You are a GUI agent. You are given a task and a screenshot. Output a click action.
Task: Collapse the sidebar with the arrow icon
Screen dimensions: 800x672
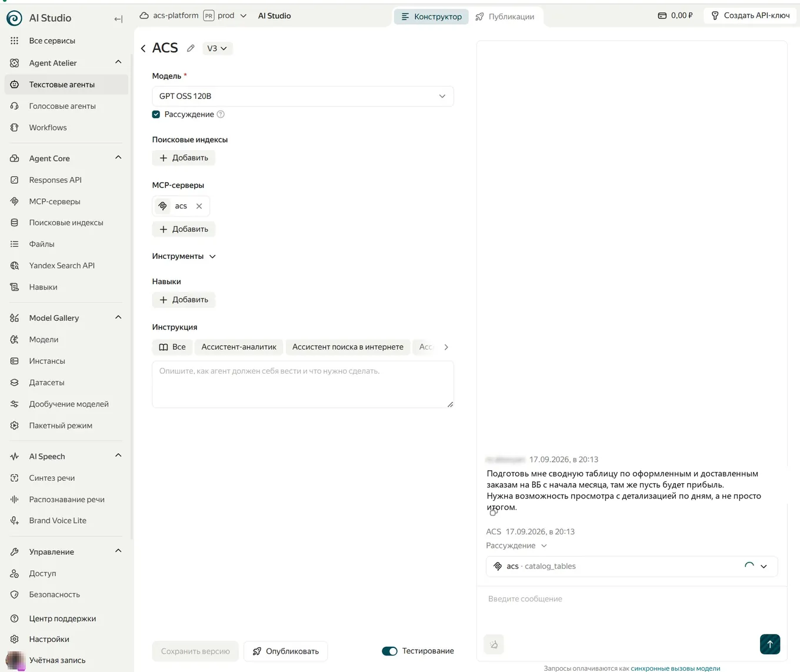tap(118, 19)
